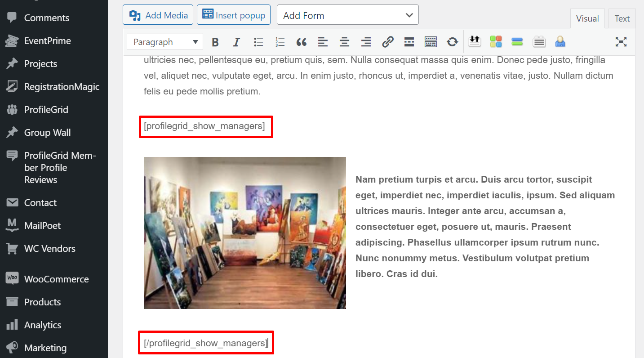This screenshot has width=644, height=358.
Task: Apply italic formatting
Action: pos(236,42)
